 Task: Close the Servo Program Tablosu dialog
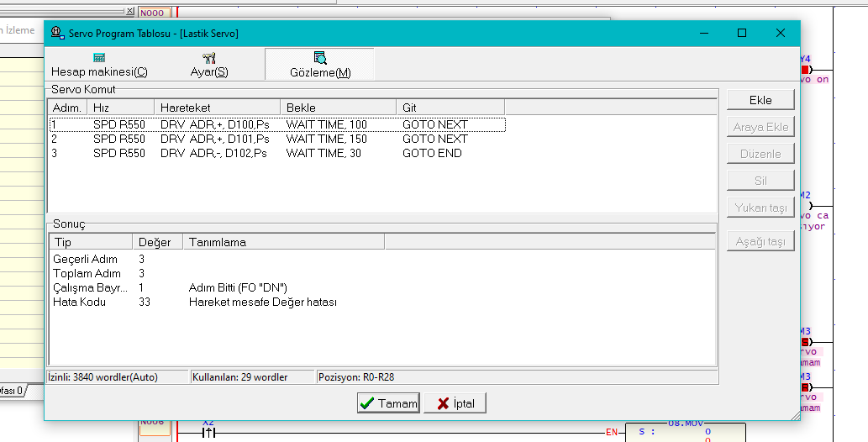(x=781, y=33)
